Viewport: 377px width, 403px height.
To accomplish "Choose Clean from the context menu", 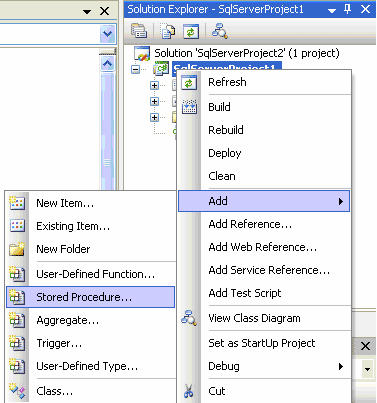I will tap(263, 176).
